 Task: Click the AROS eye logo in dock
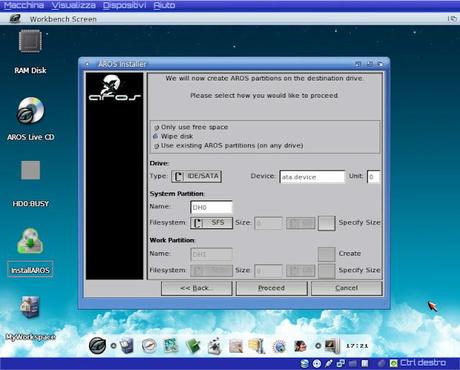click(97, 345)
